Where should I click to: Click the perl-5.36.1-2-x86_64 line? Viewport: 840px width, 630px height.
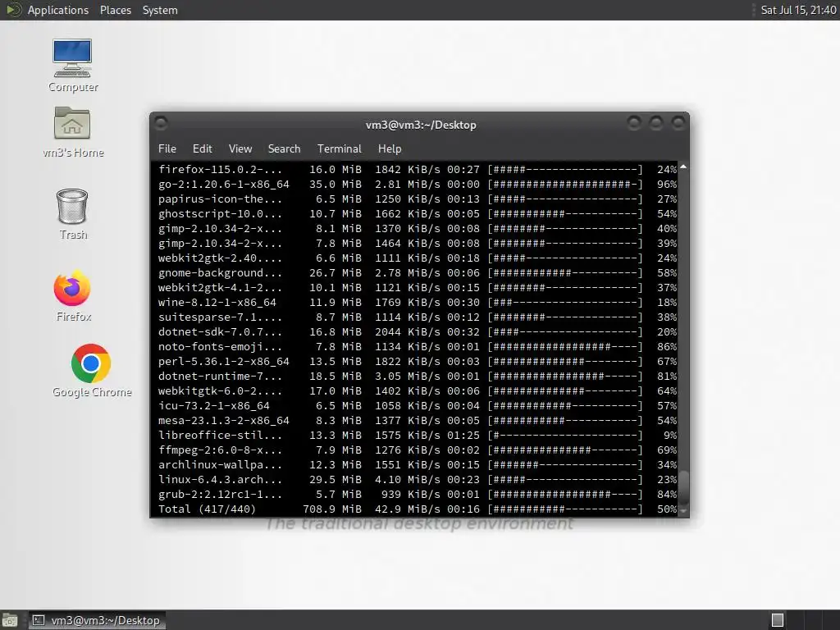coord(418,361)
